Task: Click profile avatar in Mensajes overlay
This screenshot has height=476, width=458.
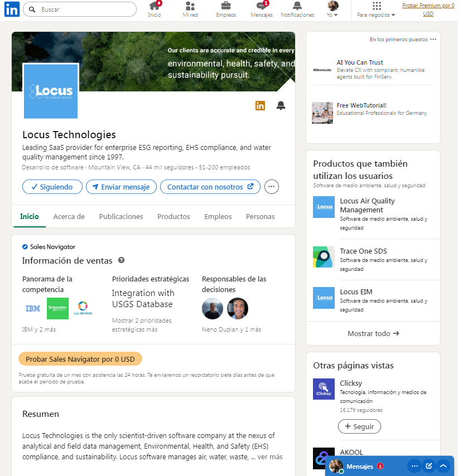Action: [336, 467]
